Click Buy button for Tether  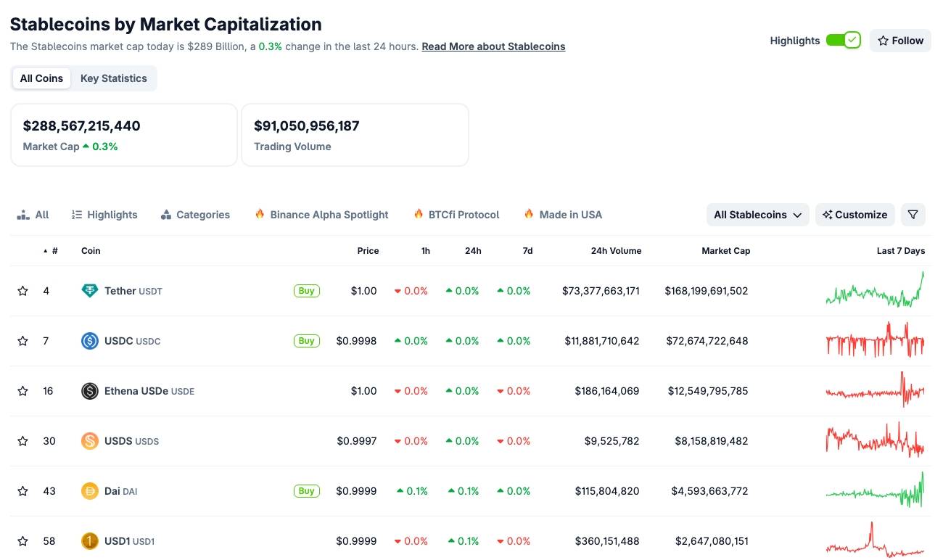point(307,291)
